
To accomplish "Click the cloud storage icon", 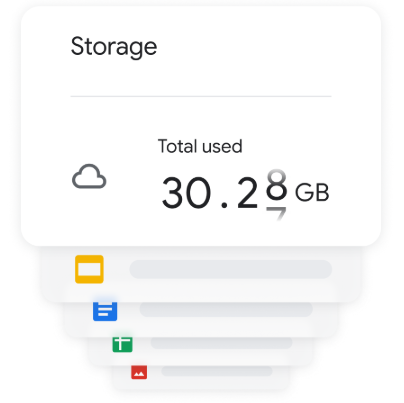I will point(89,176).
